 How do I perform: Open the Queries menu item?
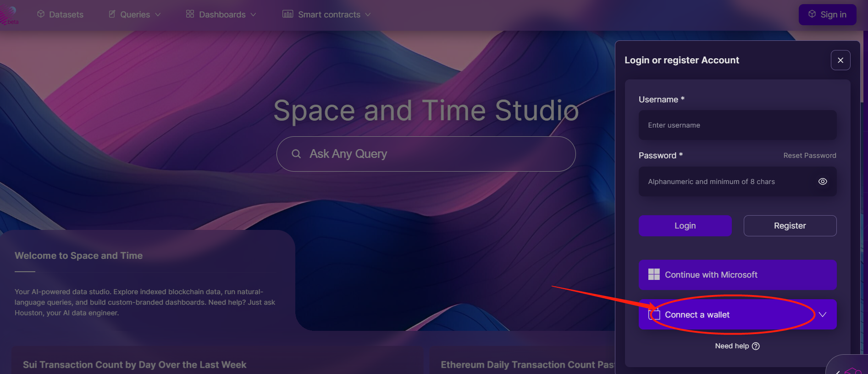[x=134, y=15]
